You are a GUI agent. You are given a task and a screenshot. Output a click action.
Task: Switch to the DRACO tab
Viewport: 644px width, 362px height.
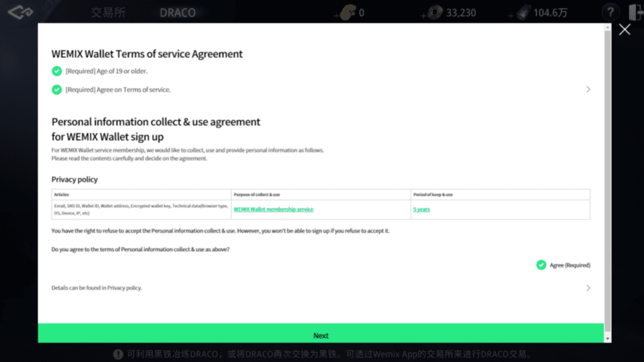tap(177, 13)
